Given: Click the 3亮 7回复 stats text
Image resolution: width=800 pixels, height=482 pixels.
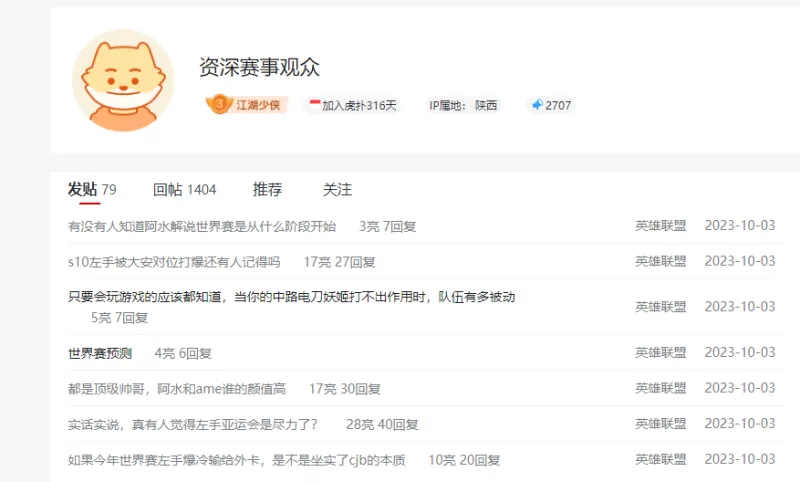Looking at the screenshot, I should pyautogui.click(x=388, y=226).
